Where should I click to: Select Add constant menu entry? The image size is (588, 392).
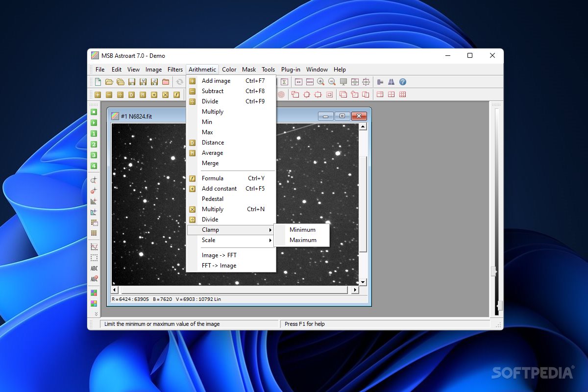[231, 189]
